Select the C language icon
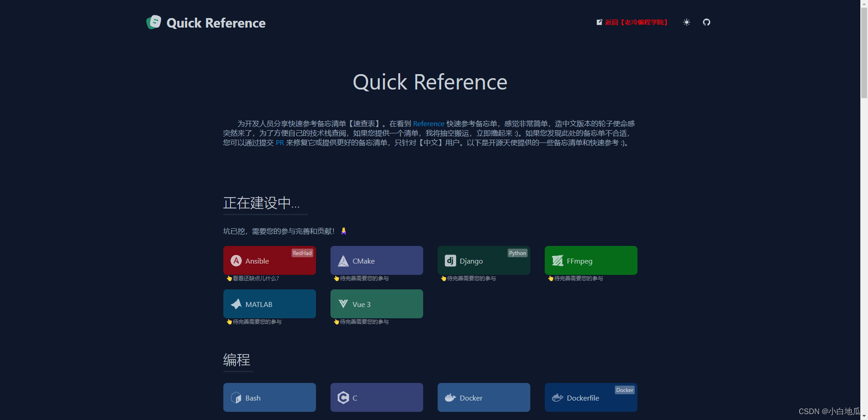The width and height of the screenshot is (868, 420). click(x=343, y=397)
